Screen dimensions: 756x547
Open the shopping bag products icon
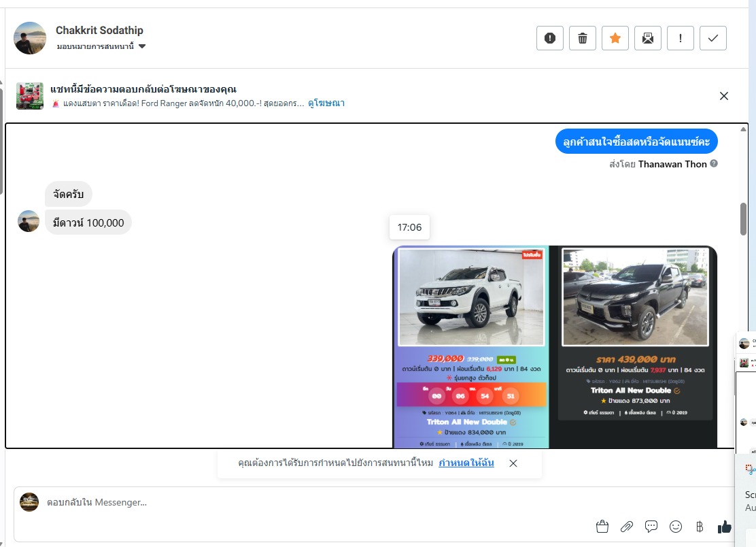pyautogui.click(x=602, y=527)
